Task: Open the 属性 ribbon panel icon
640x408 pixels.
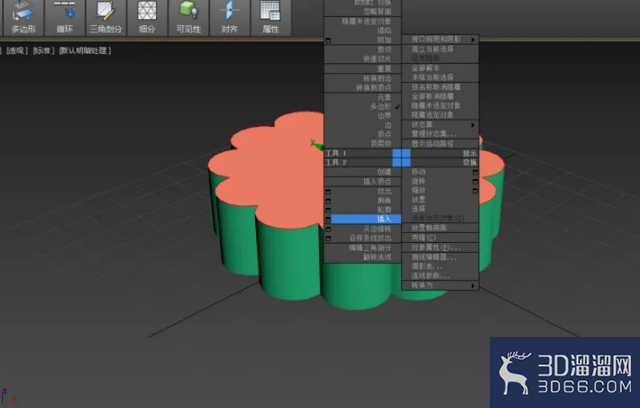Action: coord(270,18)
